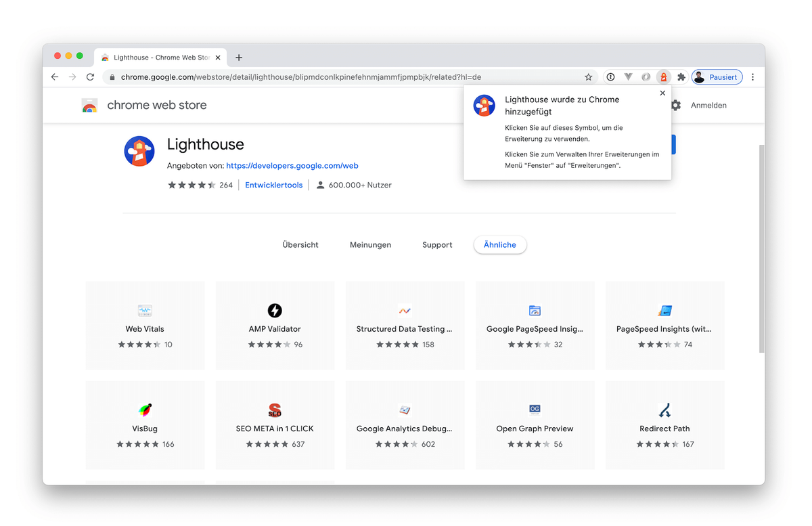Switch to the Meinungen tab
812x526 pixels.
(x=370, y=245)
